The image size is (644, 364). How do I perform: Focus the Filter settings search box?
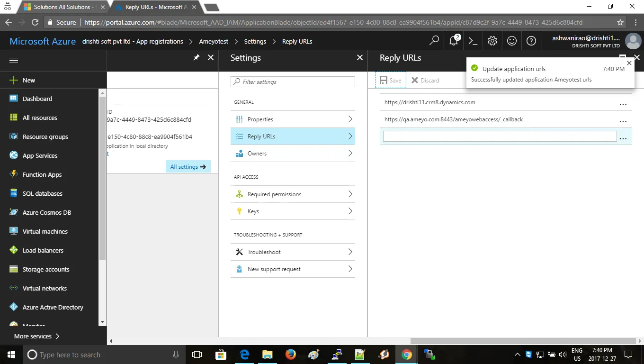[x=293, y=82]
